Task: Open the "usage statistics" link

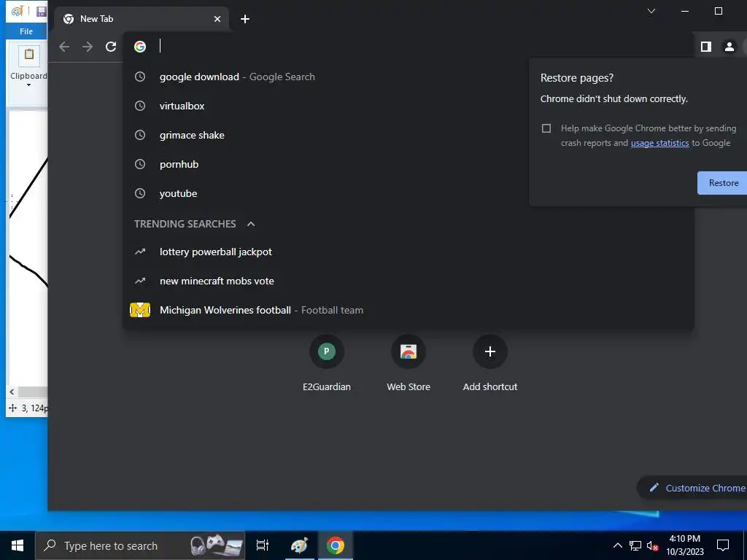Action: click(659, 143)
